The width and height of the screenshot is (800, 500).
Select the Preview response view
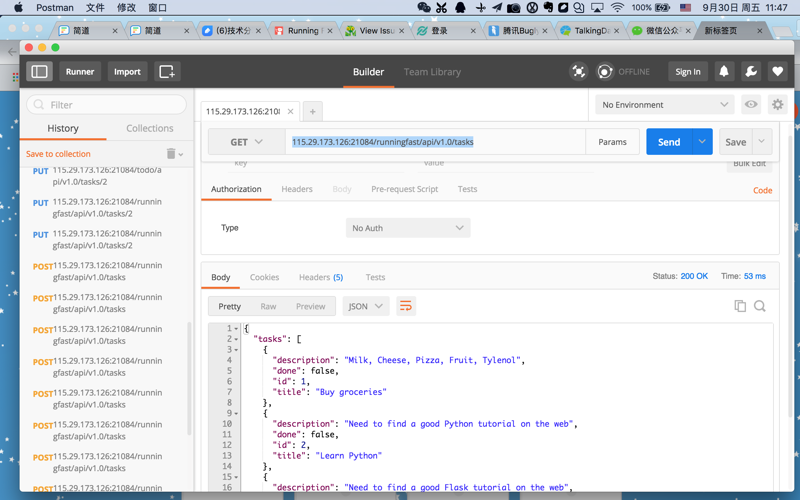(310, 306)
